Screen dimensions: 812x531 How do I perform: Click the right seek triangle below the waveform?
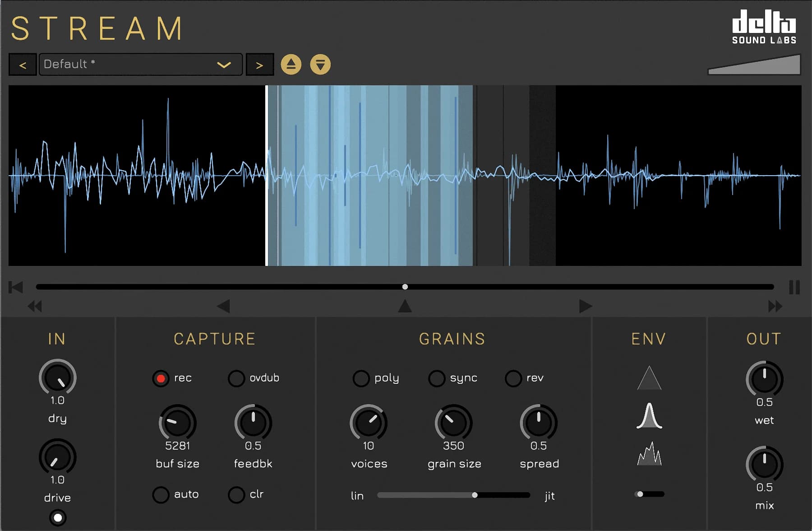(585, 306)
